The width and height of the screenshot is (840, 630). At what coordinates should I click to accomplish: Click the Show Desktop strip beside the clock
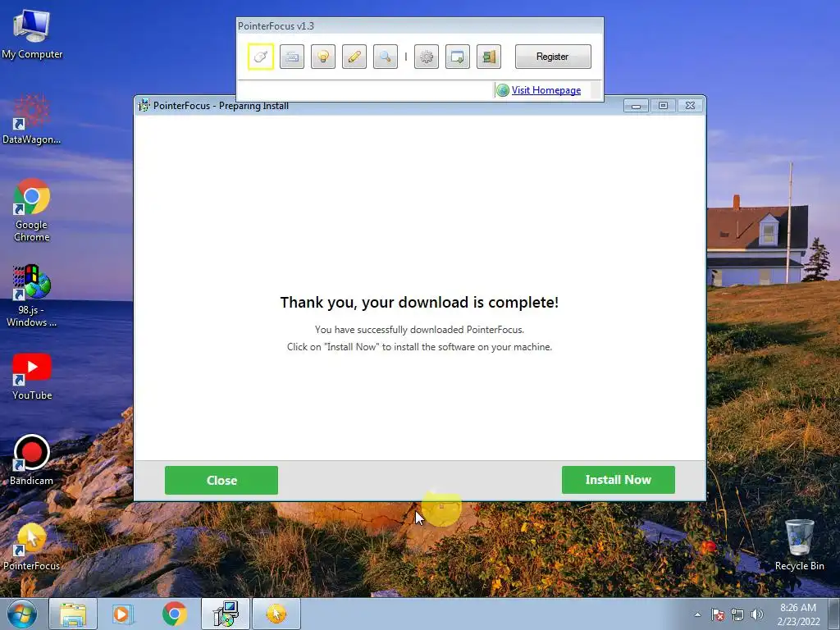pyautogui.click(x=834, y=614)
